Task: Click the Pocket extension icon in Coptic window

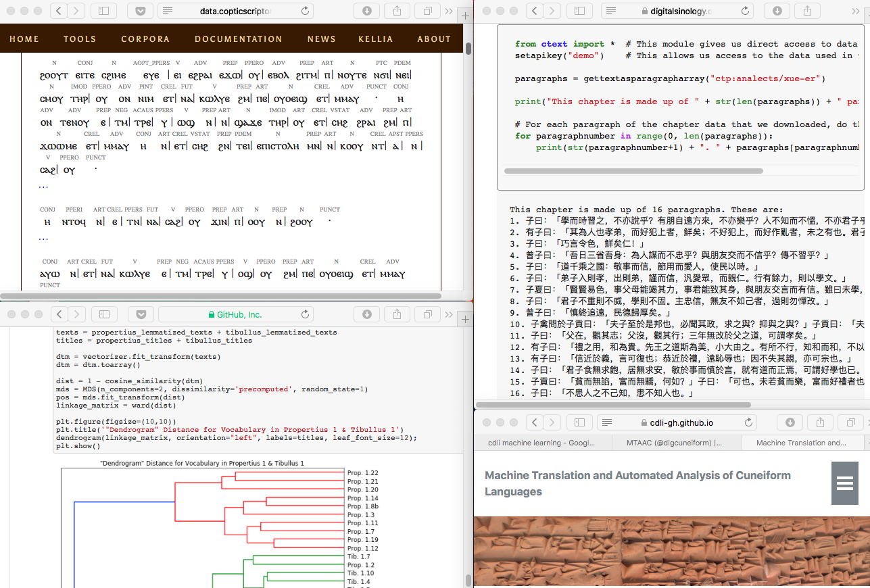Action: (x=140, y=11)
